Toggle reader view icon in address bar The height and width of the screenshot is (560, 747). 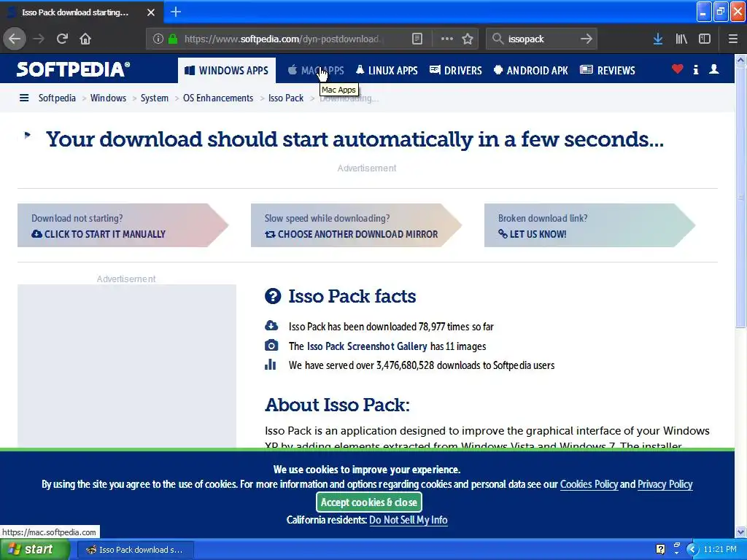[x=417, y=39]
